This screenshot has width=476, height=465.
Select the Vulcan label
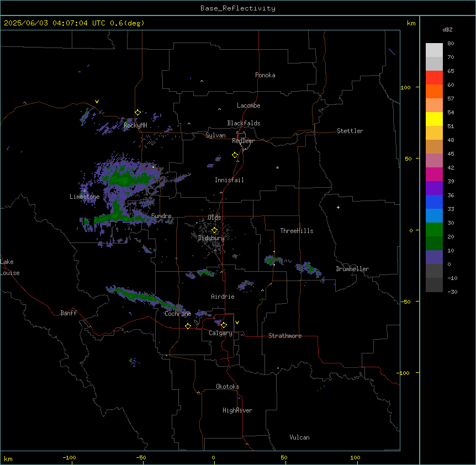point(299,437)
